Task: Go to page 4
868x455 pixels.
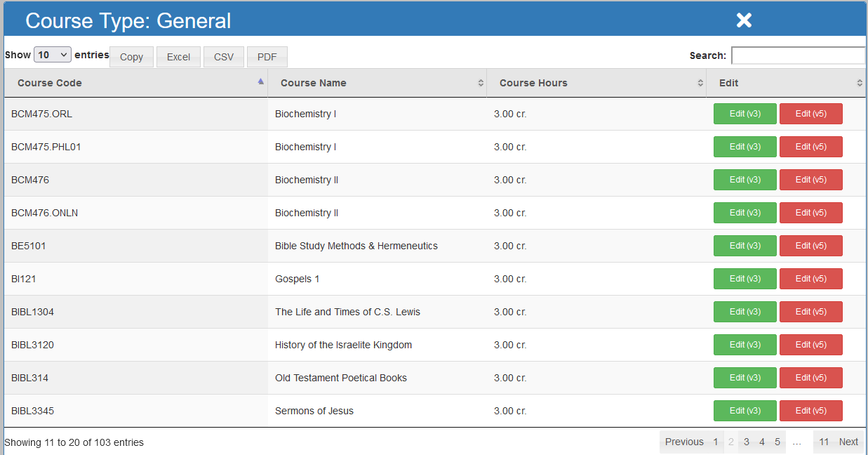Action: 762,442
